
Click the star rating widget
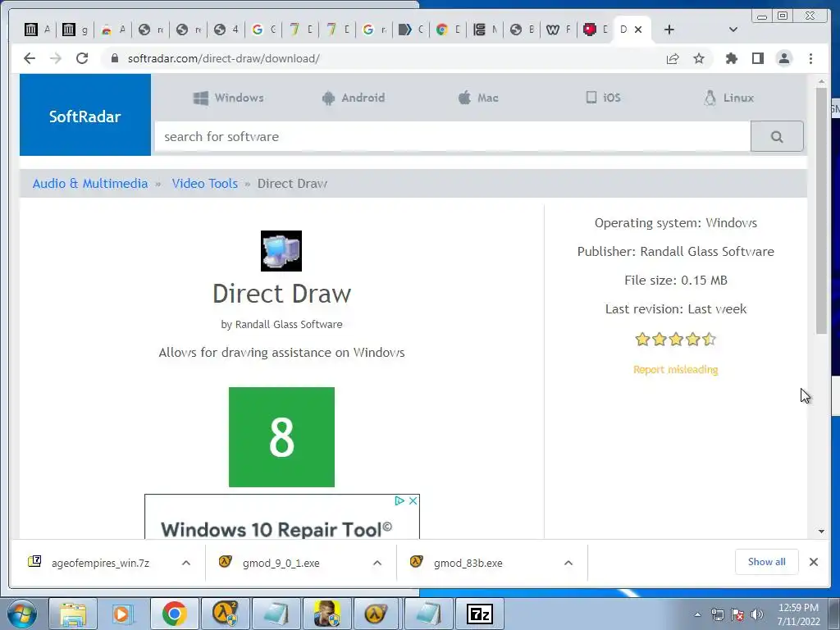pyautogui.click(x=676, y=339)
